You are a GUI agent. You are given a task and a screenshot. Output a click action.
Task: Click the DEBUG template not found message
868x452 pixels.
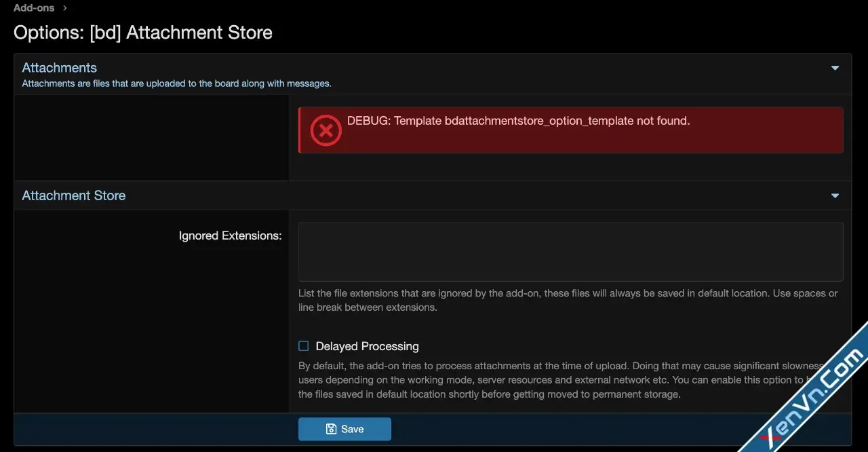click(518, 121)
